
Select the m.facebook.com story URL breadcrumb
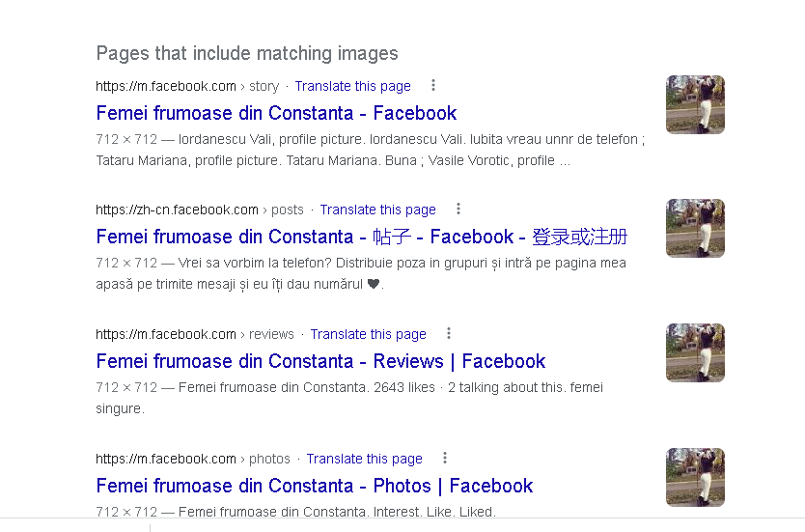[187, 86]
